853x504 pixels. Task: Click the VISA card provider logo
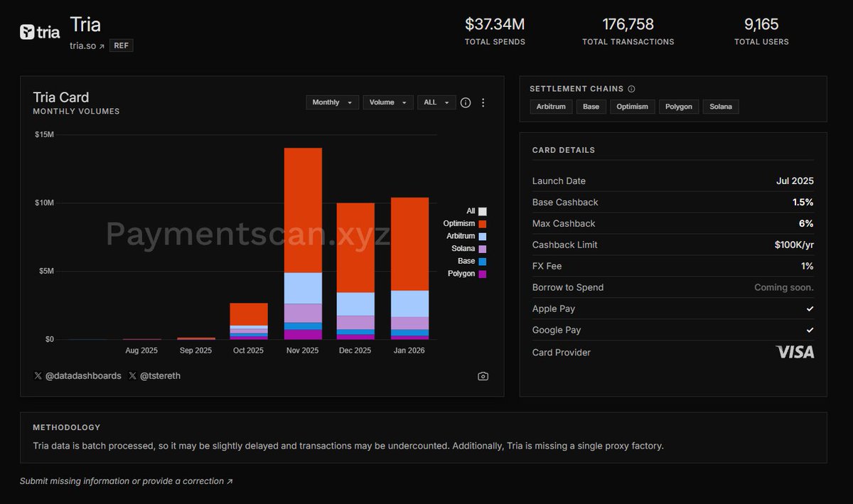pyautogui.click(x=795, y=352)
